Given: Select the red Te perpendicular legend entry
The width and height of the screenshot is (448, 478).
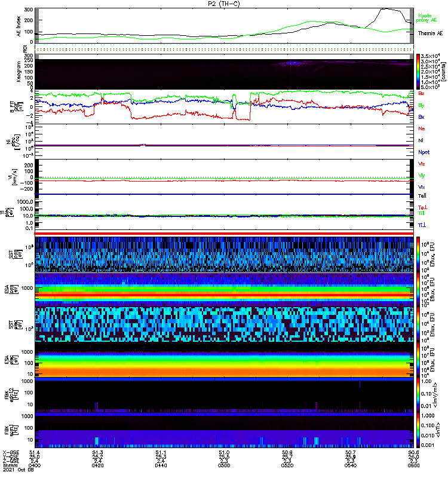Looking at the screenshot, I should 422,207.
